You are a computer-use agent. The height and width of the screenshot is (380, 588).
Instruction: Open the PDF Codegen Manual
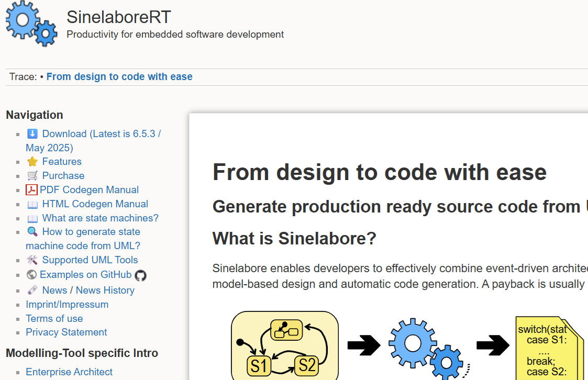point(89,189)
